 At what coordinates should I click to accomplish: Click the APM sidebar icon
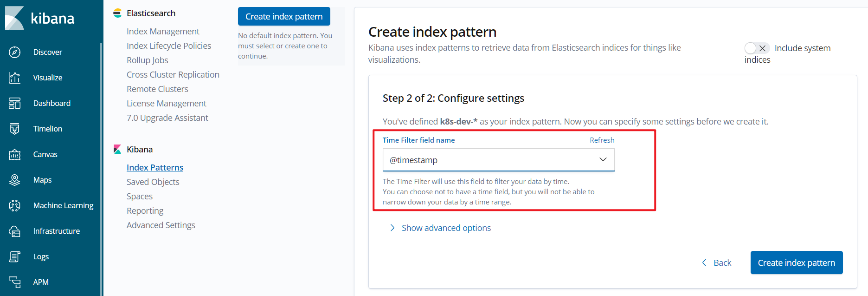tap(15, 282)
